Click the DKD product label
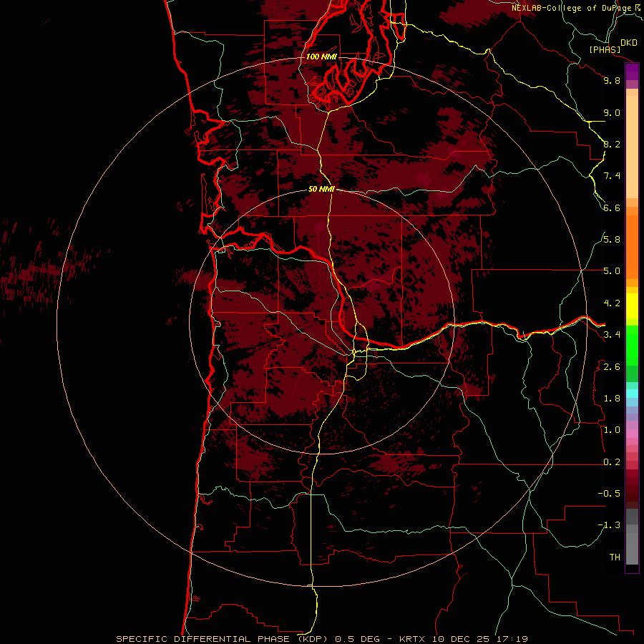Image resolution: width=644 pixels, height=644 pixels. point(629,43)
